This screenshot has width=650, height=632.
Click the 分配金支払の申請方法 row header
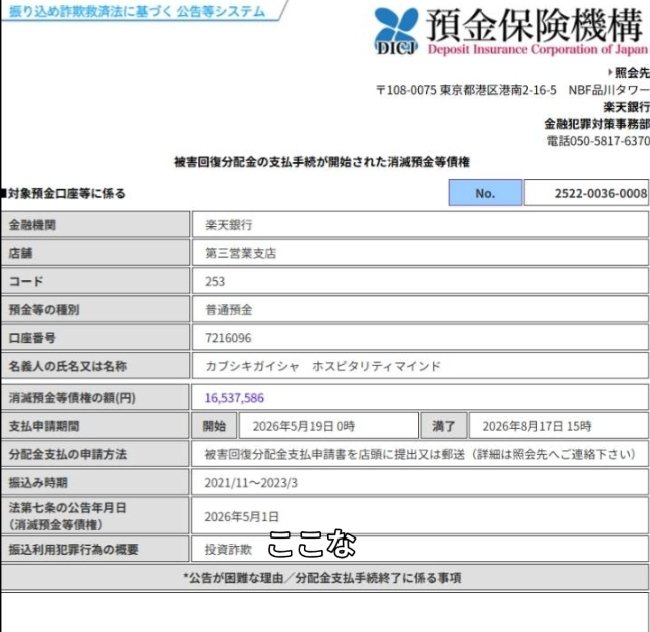point(95,454)
